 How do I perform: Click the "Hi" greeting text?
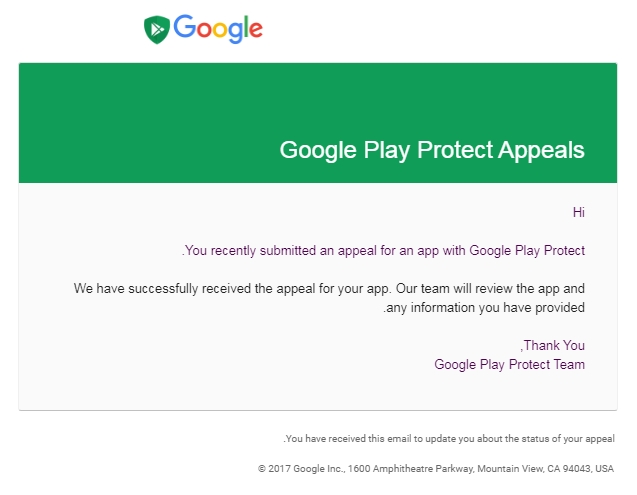(578, 212)
